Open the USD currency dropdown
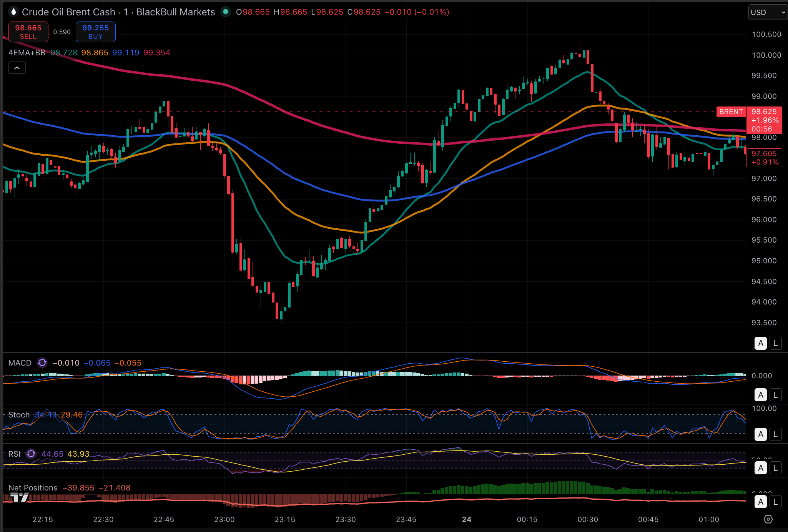Viewport: 788px width, 532px height. pyautogui.click(x=767, y=12)
